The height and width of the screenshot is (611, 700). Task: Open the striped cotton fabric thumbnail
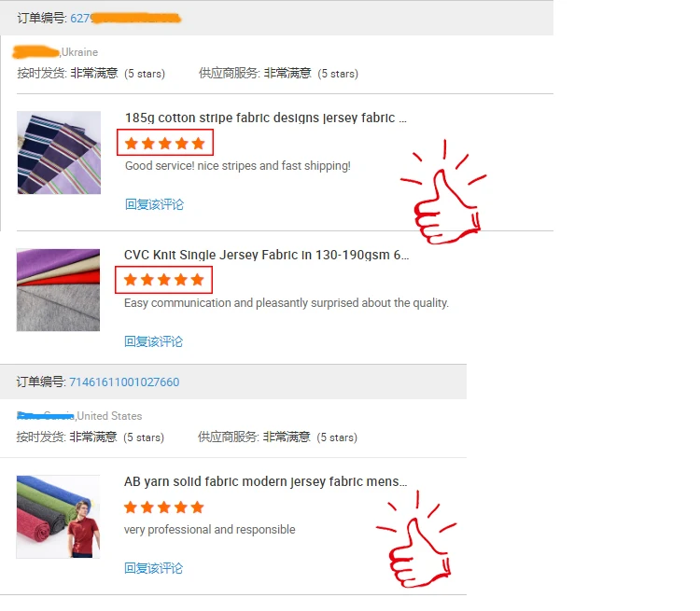click(x=59, y=153)
